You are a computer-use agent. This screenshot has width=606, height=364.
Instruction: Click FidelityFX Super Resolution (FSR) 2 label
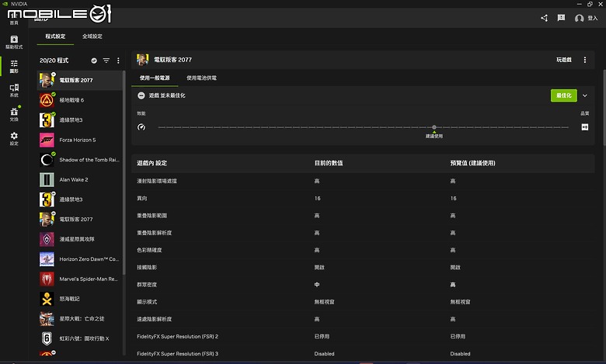pyautogui.click(x=177, y=337)
